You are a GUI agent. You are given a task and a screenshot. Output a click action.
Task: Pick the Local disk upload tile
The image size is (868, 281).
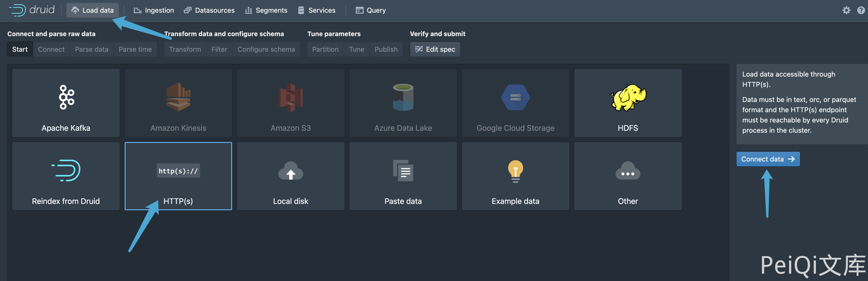(x=291, y=176)
